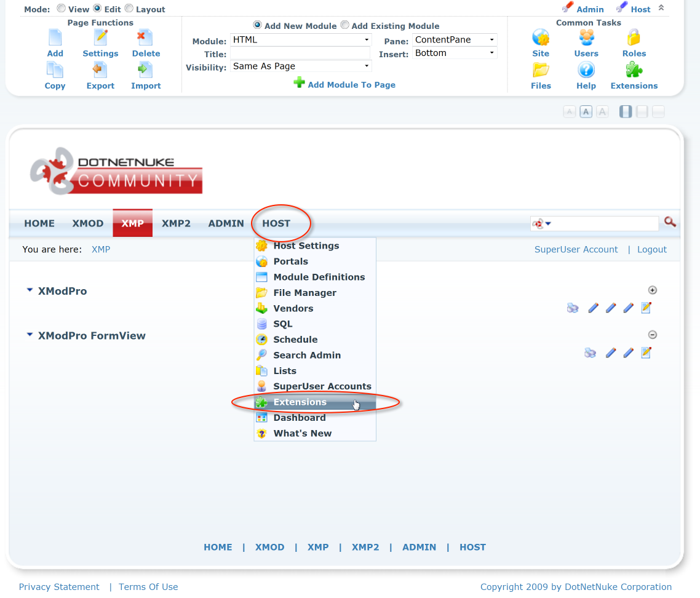Click the HOME tab in navigation bar
The width and height of the screenshot is (700, 598).
39,223
